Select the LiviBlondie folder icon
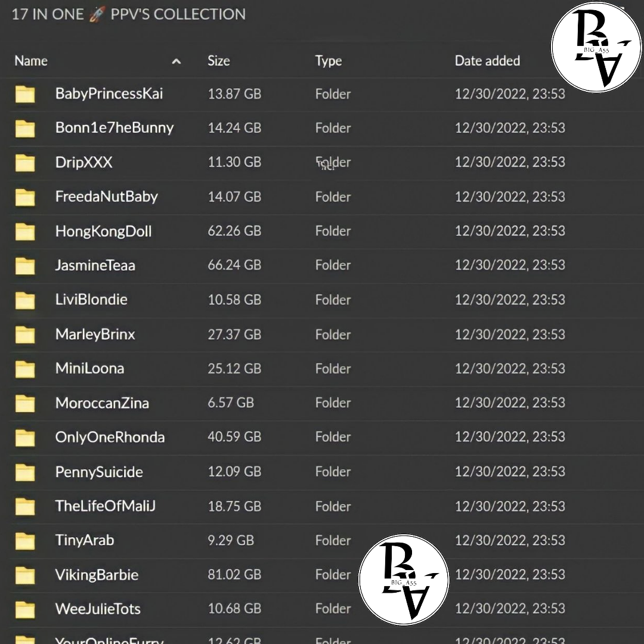644x644 pixels. click(x=25, y=300)
